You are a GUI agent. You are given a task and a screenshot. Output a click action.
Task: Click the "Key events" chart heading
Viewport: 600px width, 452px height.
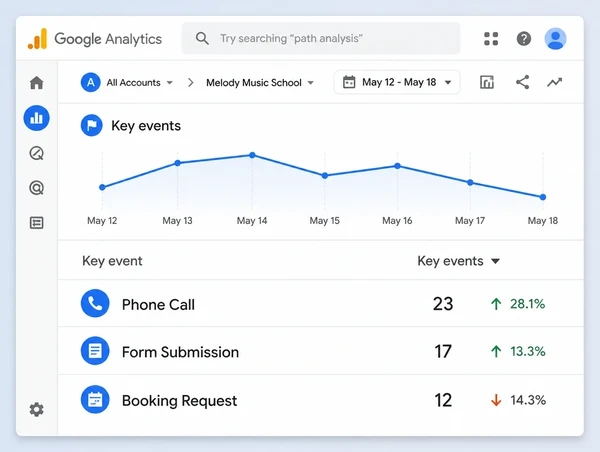tap(146, 126)
